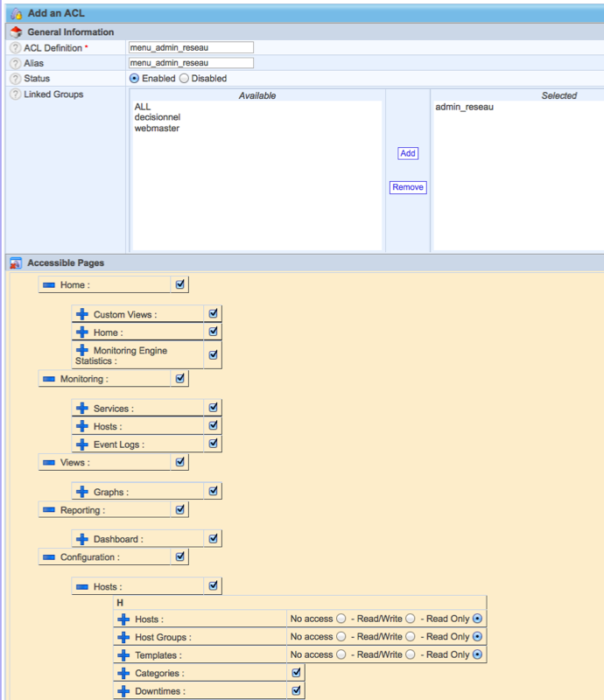604x700 pixels.
Task: Click the plus icon beside Custom Views
Action: tap(82, 314)
